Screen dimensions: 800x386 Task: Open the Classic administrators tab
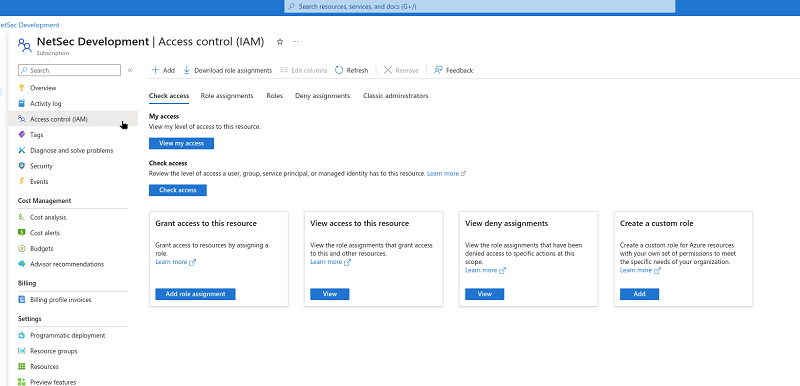395,96
